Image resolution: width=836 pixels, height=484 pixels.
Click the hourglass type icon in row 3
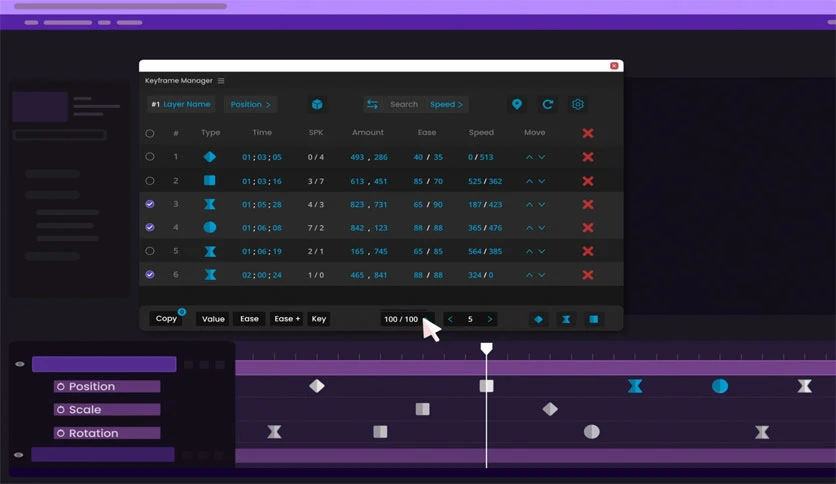(x=210, y=204)
